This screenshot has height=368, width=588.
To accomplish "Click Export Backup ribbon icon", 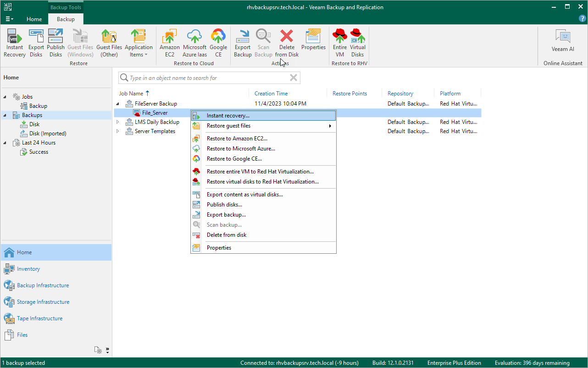I will pyautogui.click(x=243, y=43).
